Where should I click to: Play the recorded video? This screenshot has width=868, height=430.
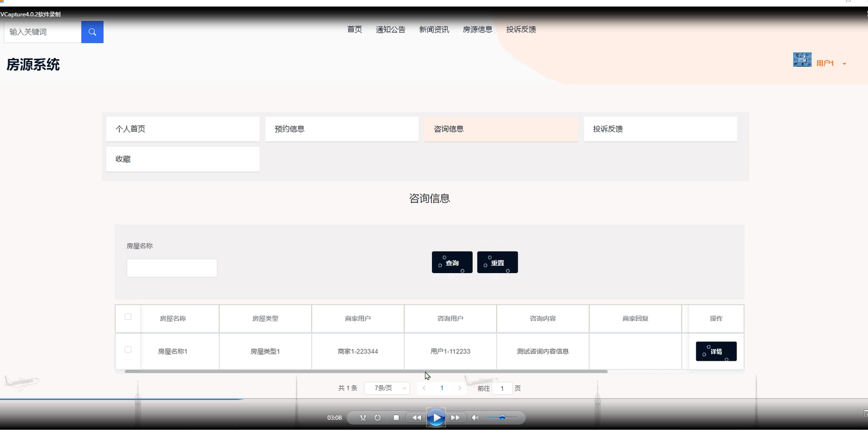tap(436, 417)
